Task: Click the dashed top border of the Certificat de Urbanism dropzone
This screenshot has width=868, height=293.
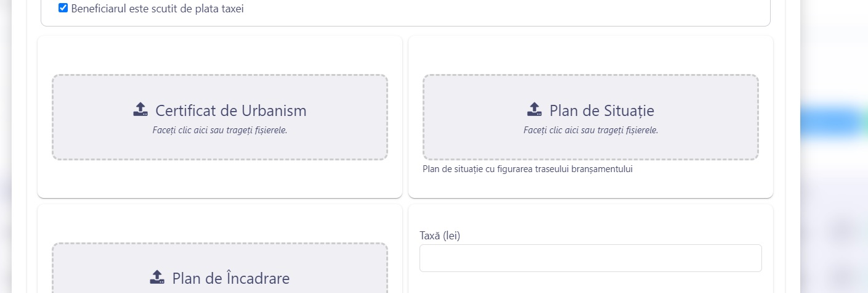Action: click(x=220, y=75)
